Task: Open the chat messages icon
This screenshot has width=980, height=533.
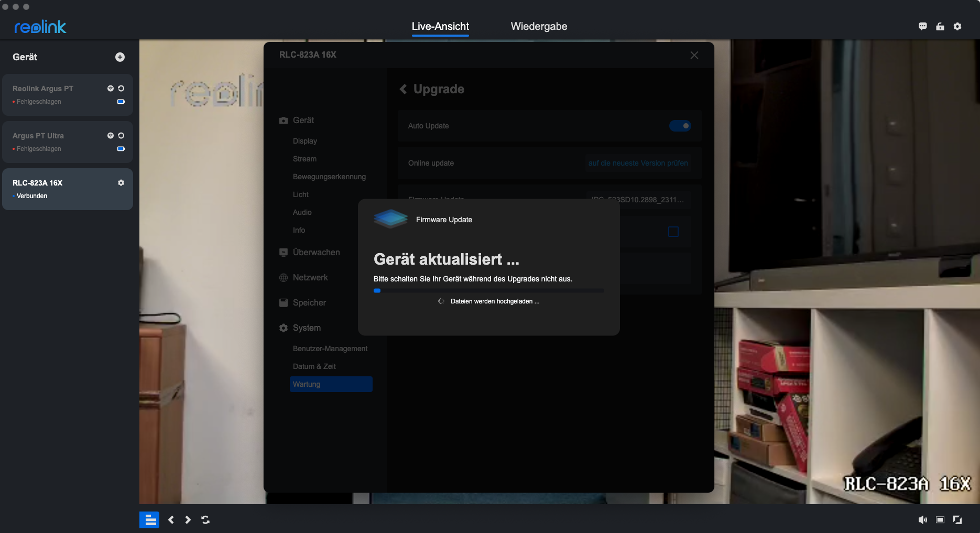Action: (x=923, y=27)
